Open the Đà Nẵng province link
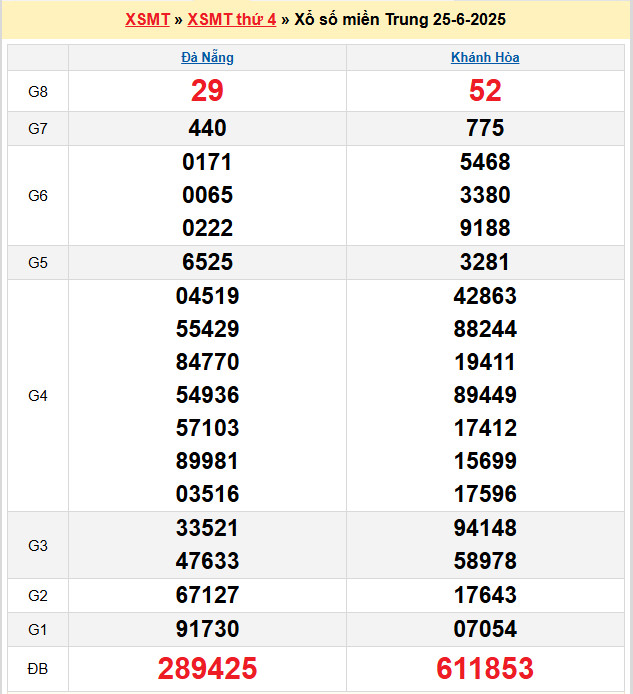 tap(207, 58)
